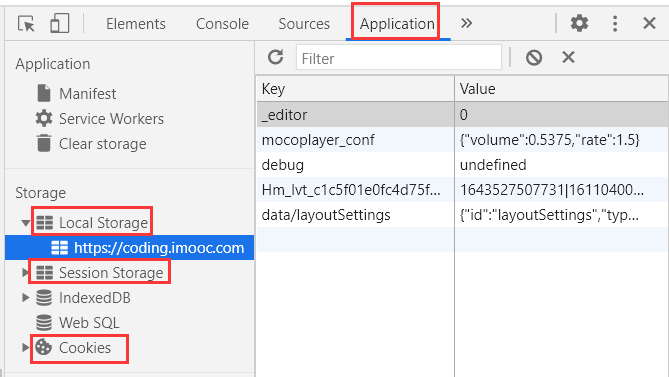The height and width of the screenshot is (377, 669).
Task: Click the Cookies cookie icon
Action: coord(44,347)
